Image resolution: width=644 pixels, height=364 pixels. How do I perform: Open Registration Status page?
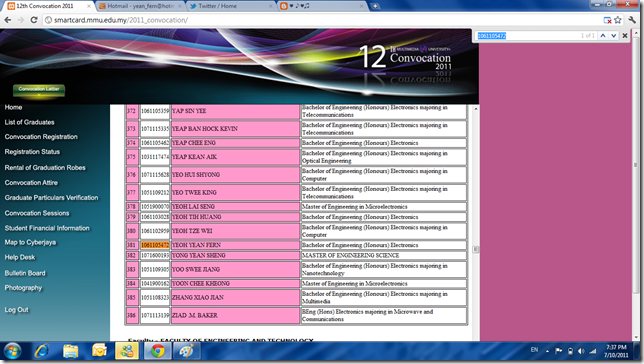[x=32, y=152]
